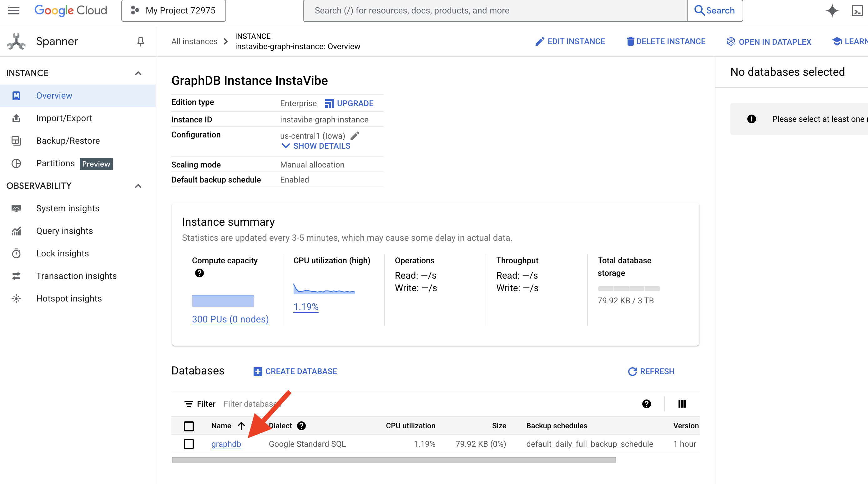Image resolution: width=868 pixels, height=484 pixels.
Task: Open Query insights from the sidebar
Action: click(x=64, y=231)
